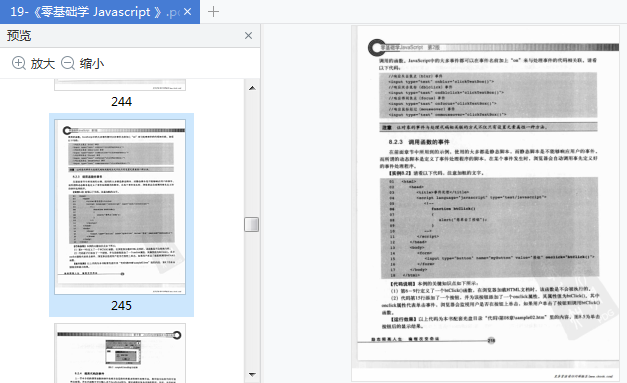Open a new tab with the plus icon
The image size is (627, 383).
point(213,12)
